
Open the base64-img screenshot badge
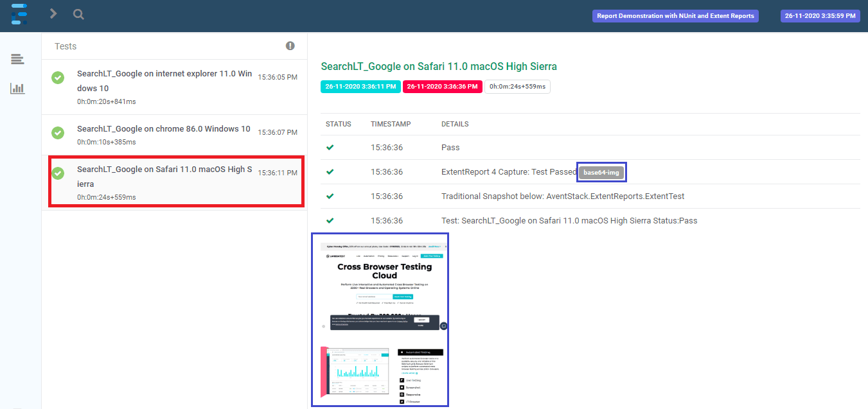click(x=601, y=172)
